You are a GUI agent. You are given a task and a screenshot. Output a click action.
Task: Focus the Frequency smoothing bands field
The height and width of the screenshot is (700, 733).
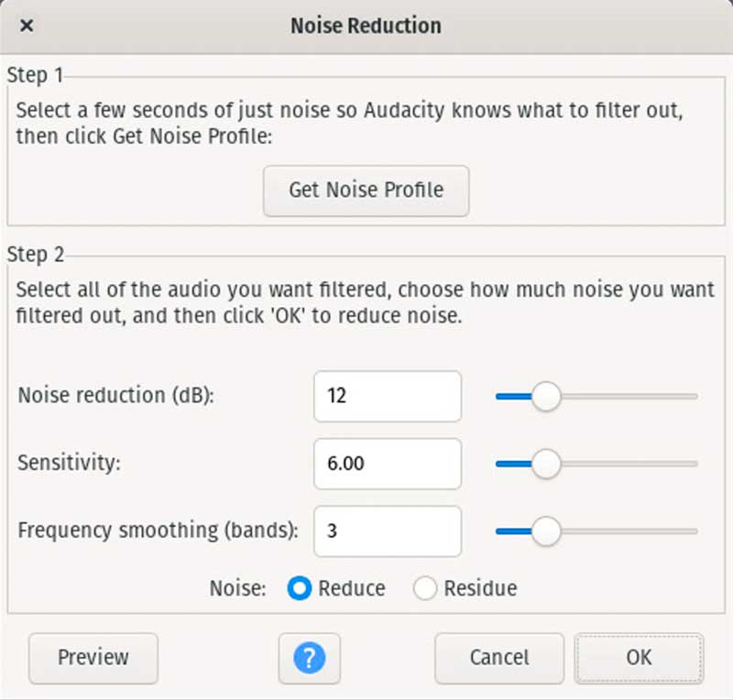[x=387, y=530]
